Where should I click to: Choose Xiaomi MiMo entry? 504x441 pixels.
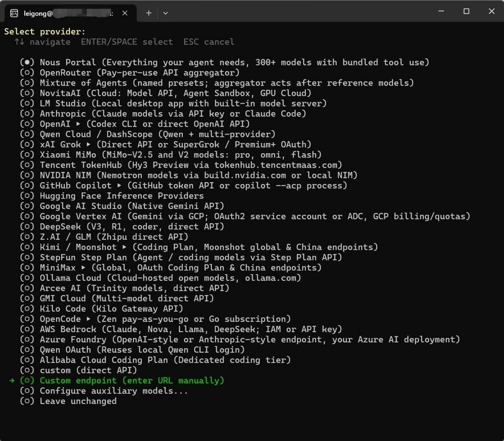point(171,155)
